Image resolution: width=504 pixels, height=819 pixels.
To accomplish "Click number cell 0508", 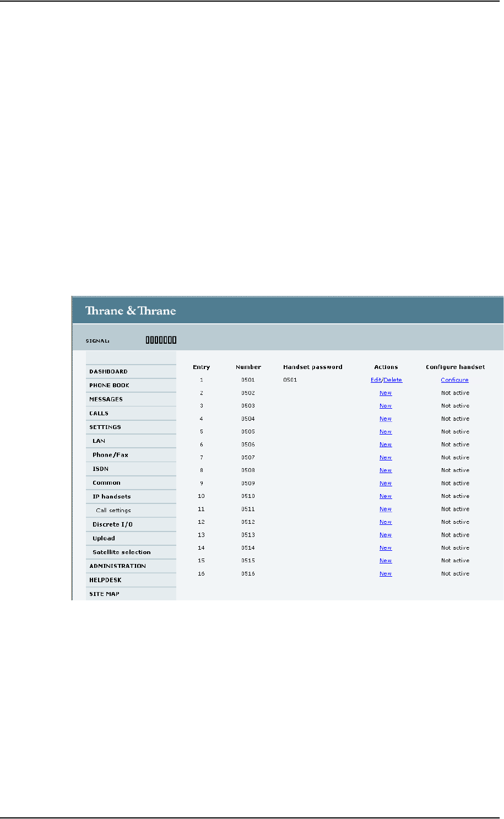I will click(x=248, y=470).
